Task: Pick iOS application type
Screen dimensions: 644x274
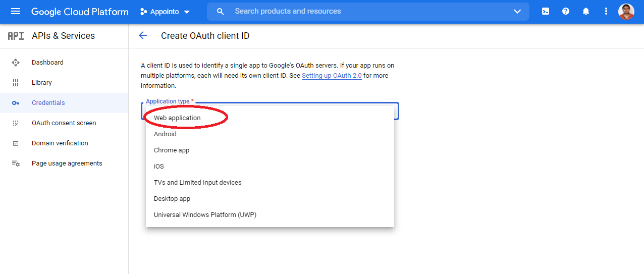Action: 270,167
